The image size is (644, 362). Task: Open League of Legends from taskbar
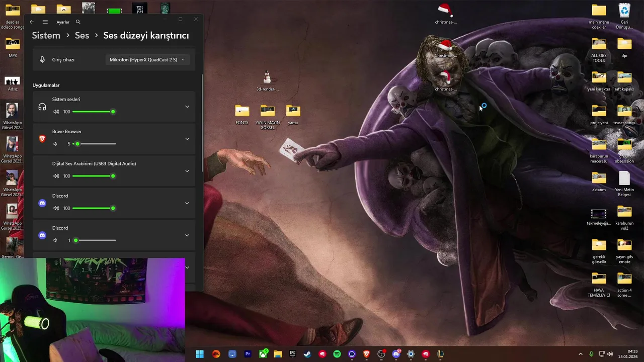[x=440, y=354]
